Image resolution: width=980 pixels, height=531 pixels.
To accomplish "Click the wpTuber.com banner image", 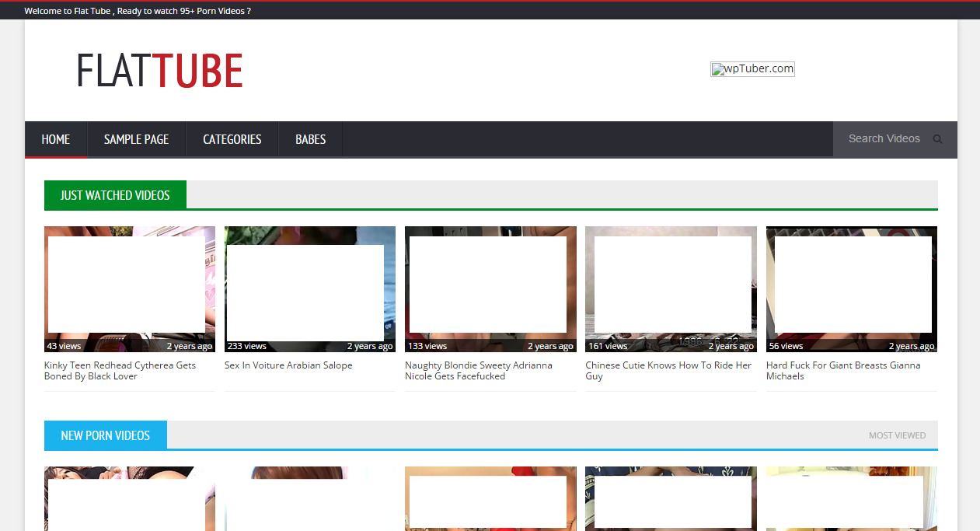I will tap(752, 69).
